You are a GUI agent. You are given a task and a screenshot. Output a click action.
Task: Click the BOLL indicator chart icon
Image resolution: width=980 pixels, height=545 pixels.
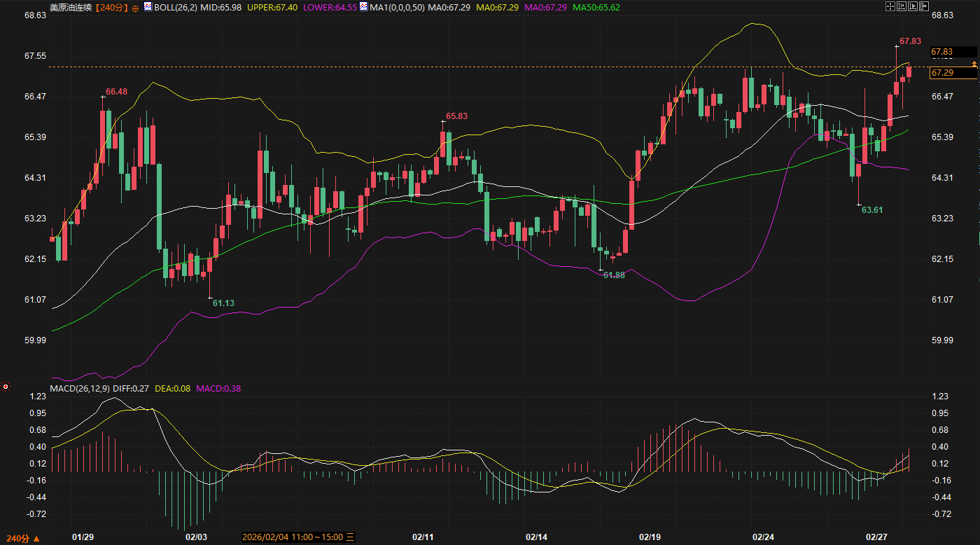coord(147,8)
